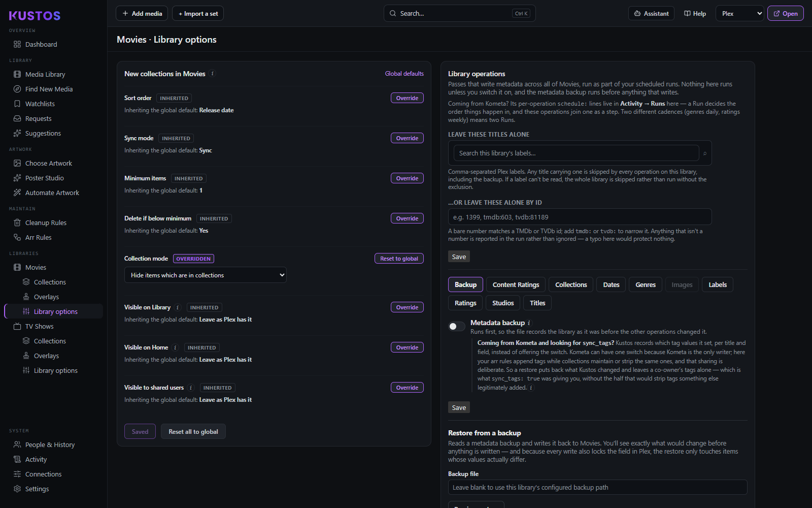Show info for New collections in Movies
This screenshot has width=812, height=508.
213,74
